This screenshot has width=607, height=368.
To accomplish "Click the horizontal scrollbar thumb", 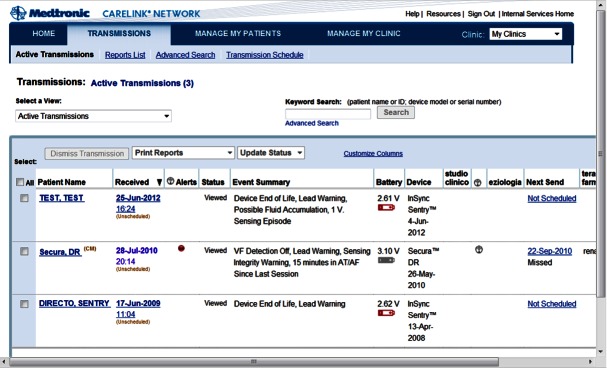I will click(254, 361).
